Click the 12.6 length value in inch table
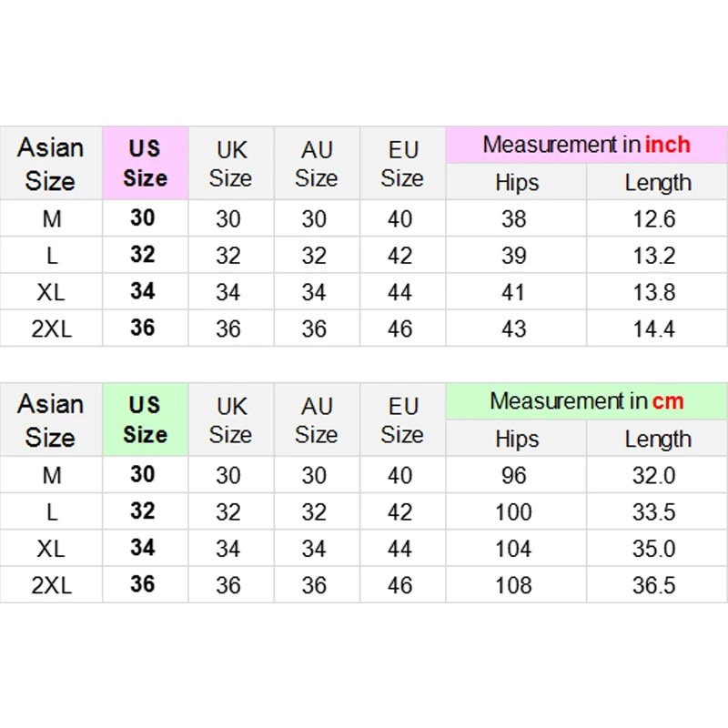The height and width of the screenshot is (728, 728). coord(656,218)
